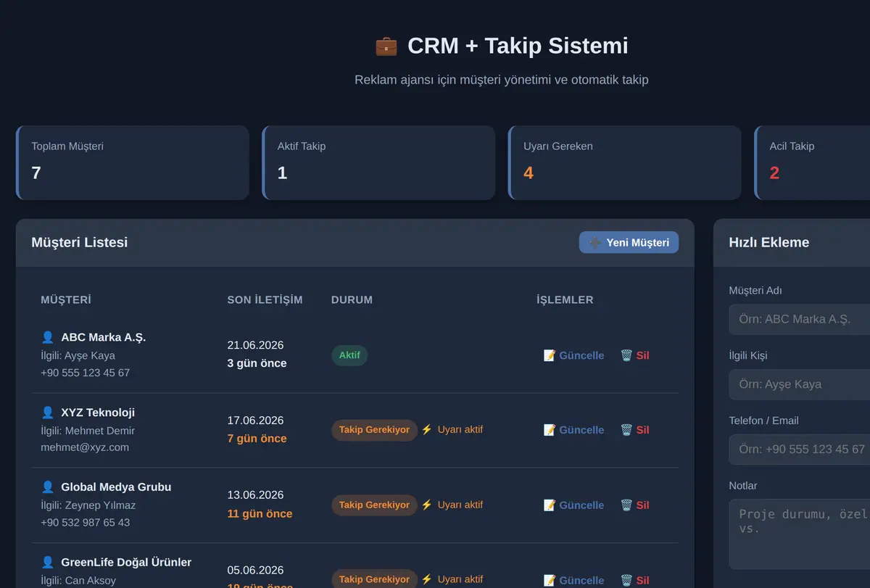Remove Global Medya Grubu using Sil
Image resolution: width=870 pixels, height=588 pixels.
[x=634, y=505]
